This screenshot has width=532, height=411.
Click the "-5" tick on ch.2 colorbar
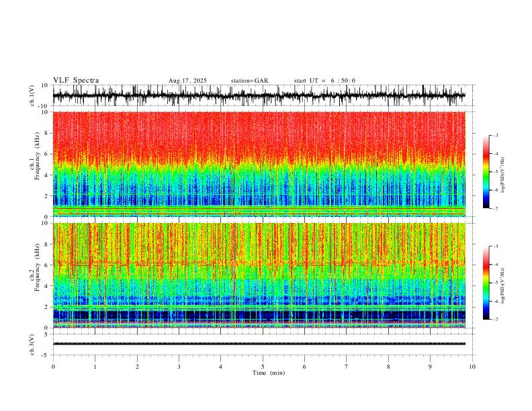pyautogui.click(x=495, y=283)
